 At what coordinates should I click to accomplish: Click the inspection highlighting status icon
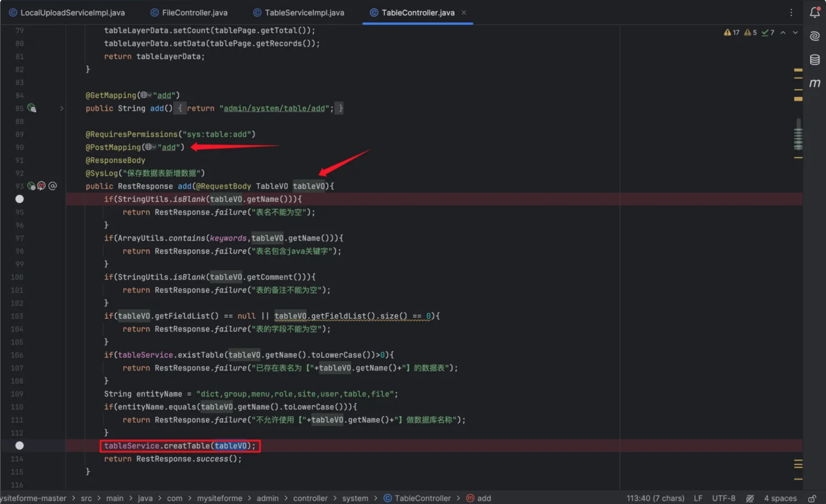pos(750,498)
